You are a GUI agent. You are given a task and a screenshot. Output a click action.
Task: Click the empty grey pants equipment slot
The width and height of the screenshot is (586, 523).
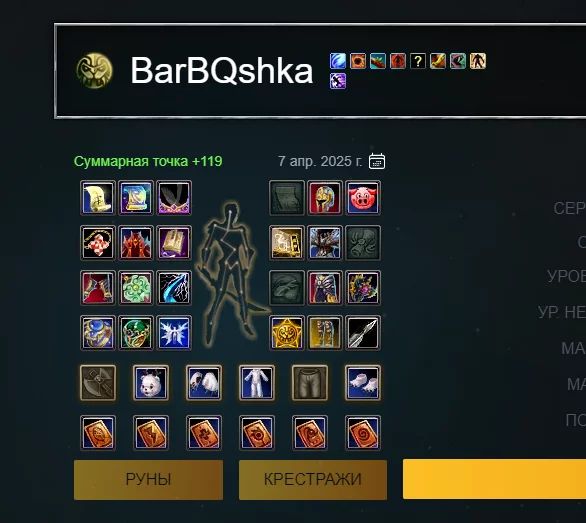click(309, 383)
